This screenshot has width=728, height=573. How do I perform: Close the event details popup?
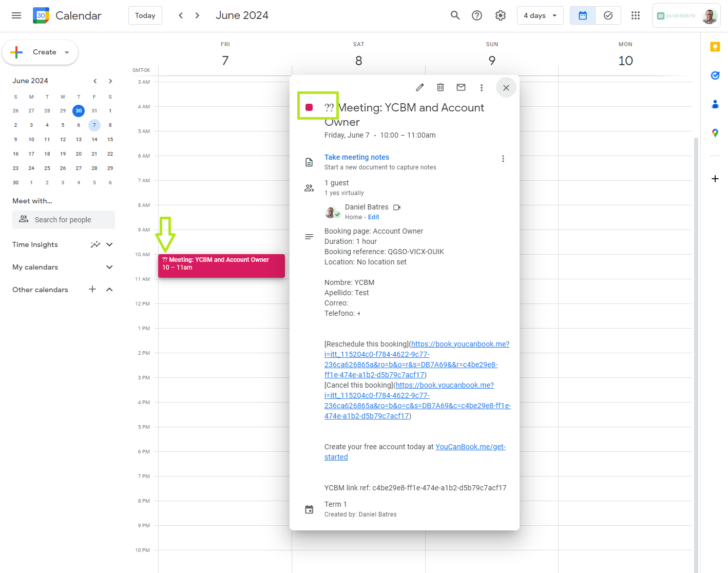click(506, 87)
